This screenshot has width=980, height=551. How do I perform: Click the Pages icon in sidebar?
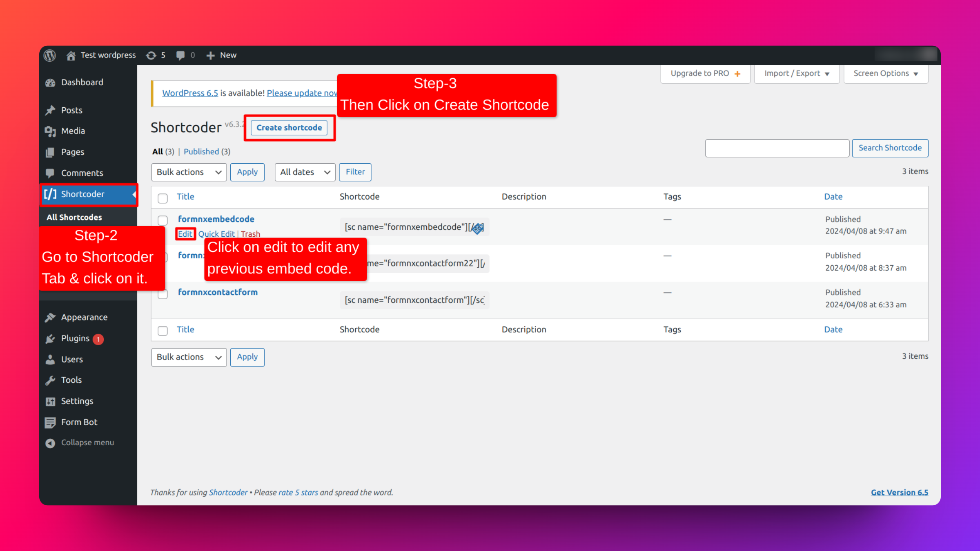click(50, 152)
